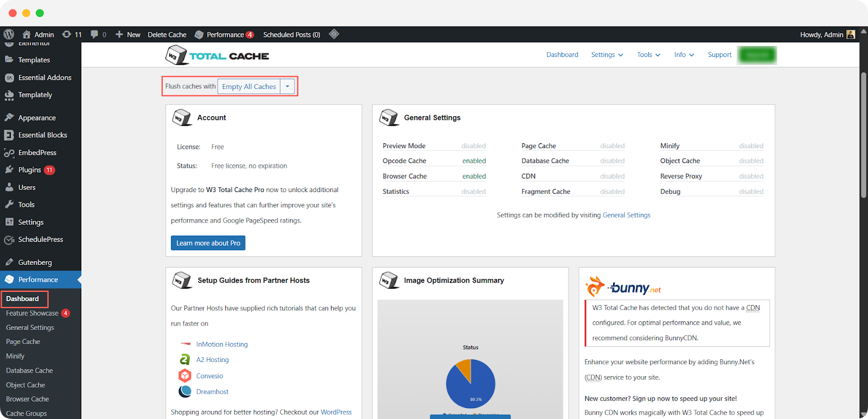Click Howdy, Admin text in admin bar

(x=821, y=35)
